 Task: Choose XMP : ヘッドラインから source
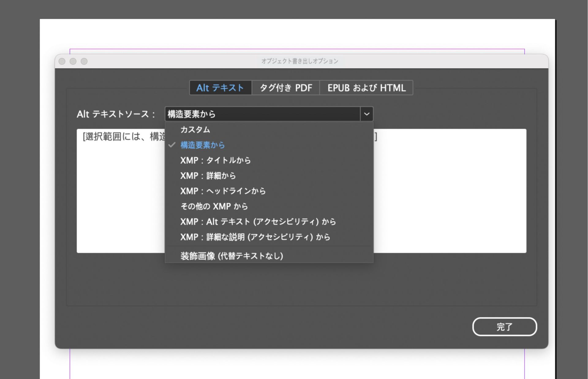click(x=223, y=191)
